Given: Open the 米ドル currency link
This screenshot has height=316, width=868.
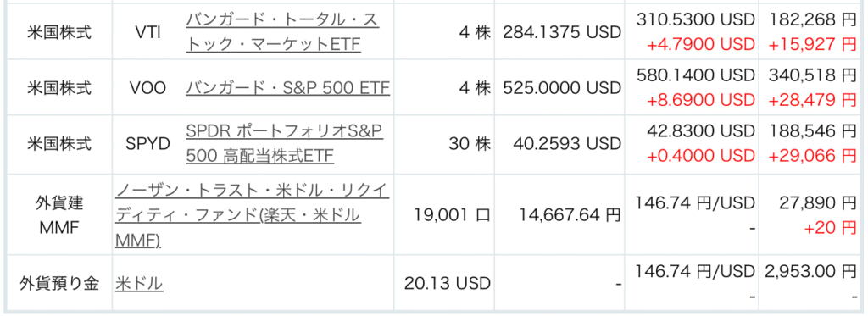Looking at the screenshot, I should click(139, 284).
